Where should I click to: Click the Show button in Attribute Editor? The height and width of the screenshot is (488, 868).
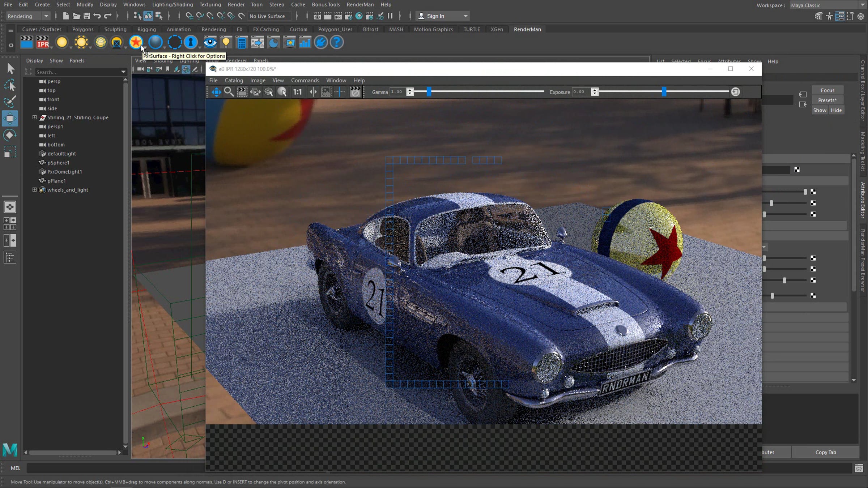click(x=820, y=110)
